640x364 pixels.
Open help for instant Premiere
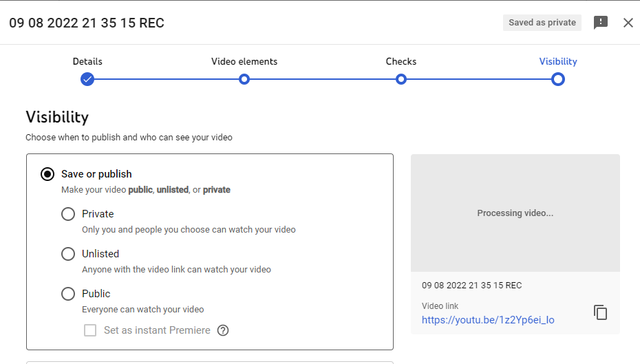point(223,330)
